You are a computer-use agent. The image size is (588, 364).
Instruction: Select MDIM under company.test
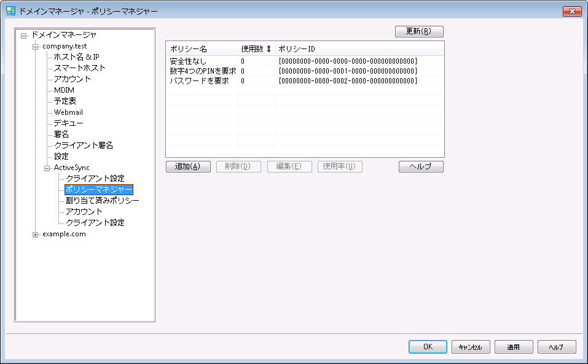64,90
